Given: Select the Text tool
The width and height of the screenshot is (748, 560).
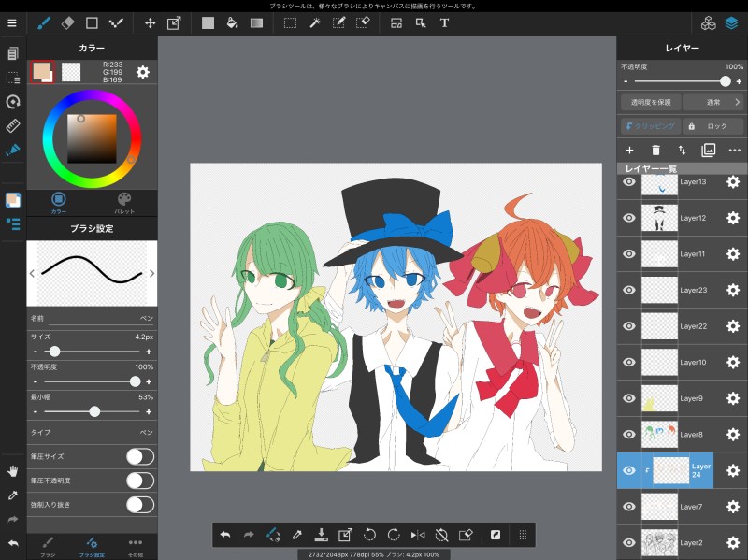Looking at the screenshot, I should (x=444, y=22).
